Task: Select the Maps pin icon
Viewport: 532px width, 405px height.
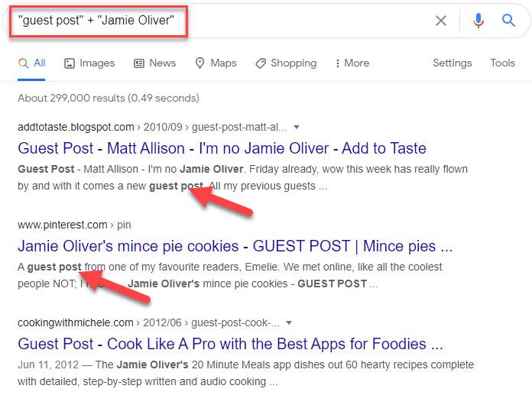Action: 199,63
